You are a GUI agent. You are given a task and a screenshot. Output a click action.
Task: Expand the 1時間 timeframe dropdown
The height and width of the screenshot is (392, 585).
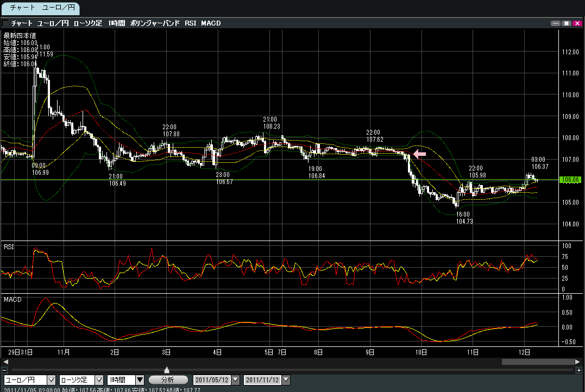140,380
